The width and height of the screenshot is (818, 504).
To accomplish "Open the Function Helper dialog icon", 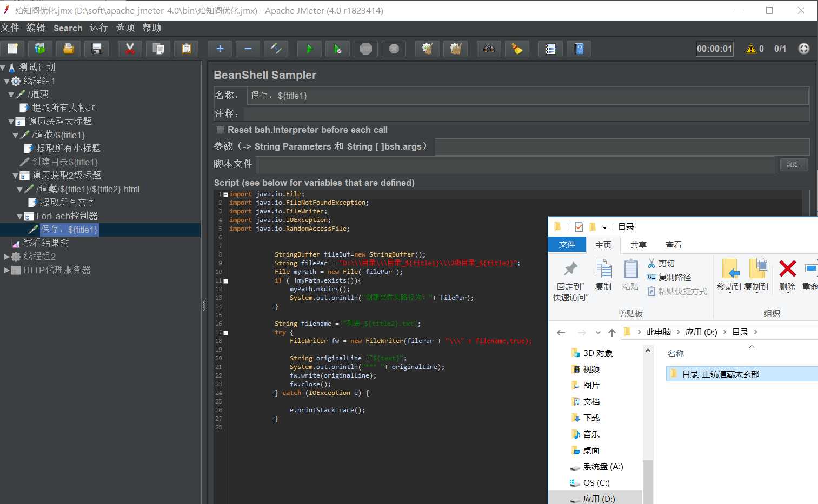I will click(x=550, y=49).
